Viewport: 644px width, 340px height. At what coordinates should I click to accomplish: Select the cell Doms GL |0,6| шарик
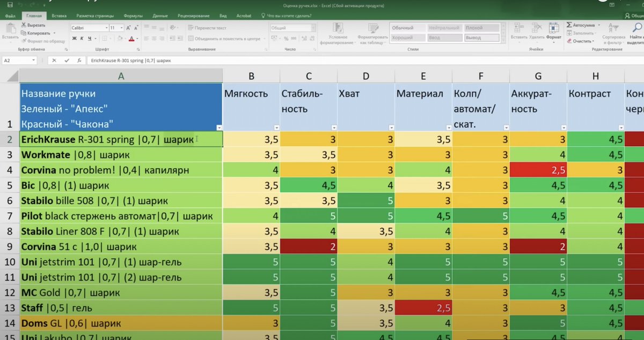(x=121, y=323)
